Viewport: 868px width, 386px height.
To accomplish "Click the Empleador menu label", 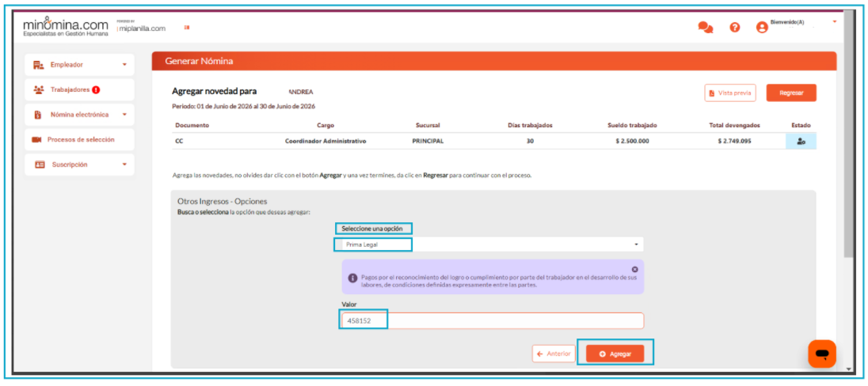I will [x=67, y=65].
